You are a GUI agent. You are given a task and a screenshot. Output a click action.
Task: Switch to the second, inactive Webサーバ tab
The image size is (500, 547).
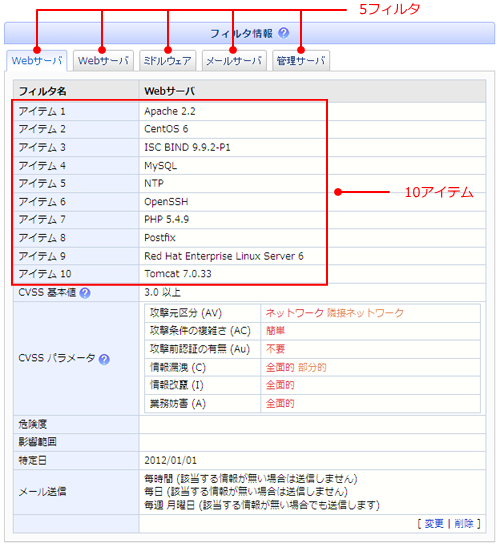pyautogui.click(x=103, y=61)
